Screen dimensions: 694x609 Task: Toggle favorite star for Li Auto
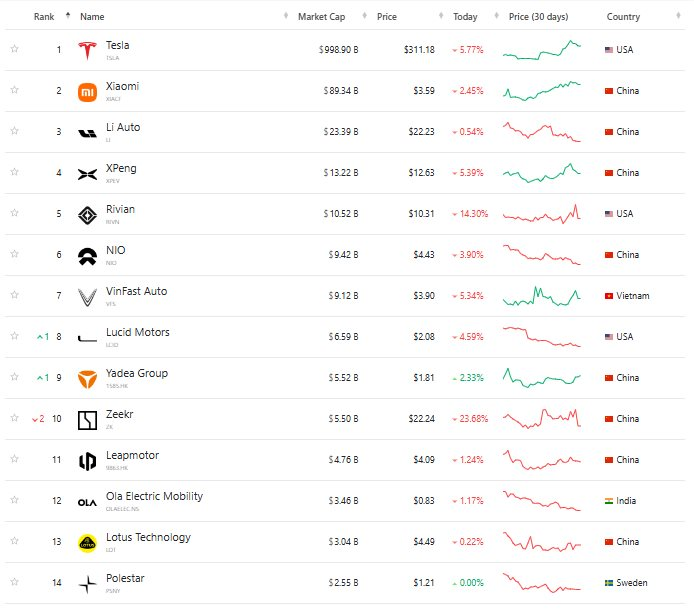(14, 131)
